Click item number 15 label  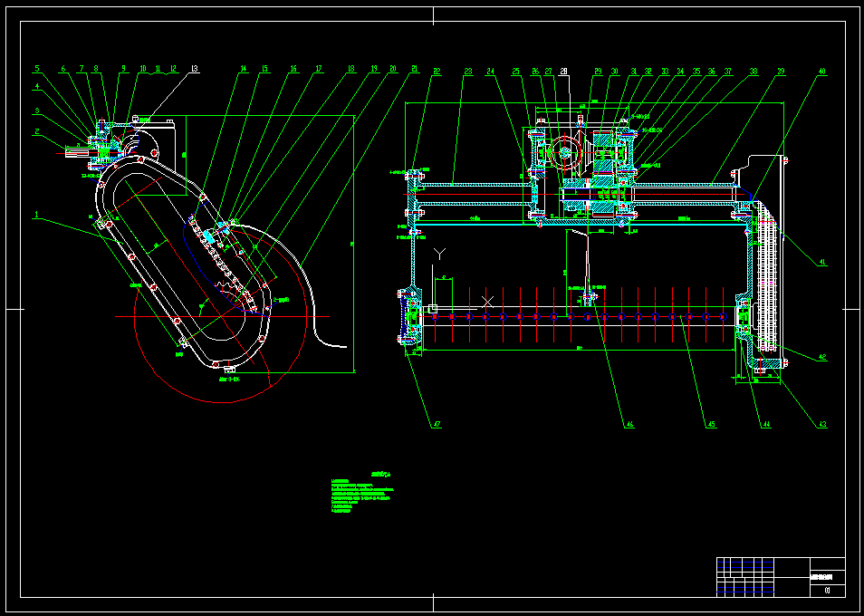pyautogui.click(x=264, y=69)
